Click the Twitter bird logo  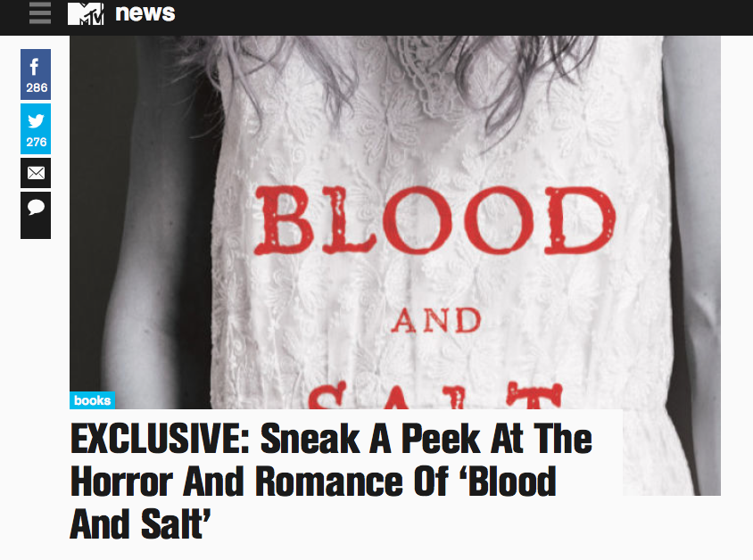coord(36,120)
